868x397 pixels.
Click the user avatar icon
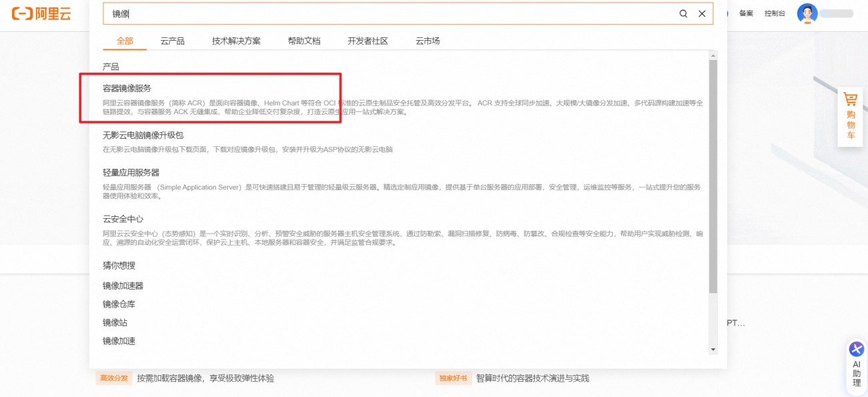[807, 13]
